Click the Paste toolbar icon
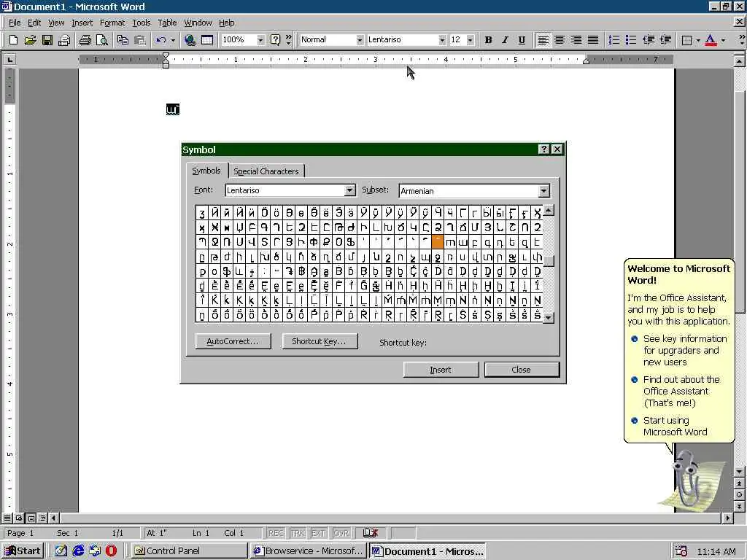747x560 pixels. pyautogui.click(x=139, y=40)
